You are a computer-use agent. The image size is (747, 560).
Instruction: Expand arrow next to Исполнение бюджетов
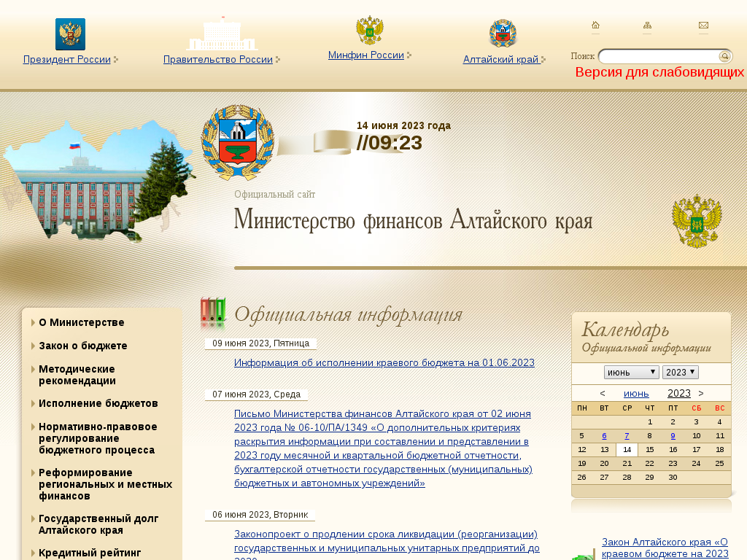(33, 404)
